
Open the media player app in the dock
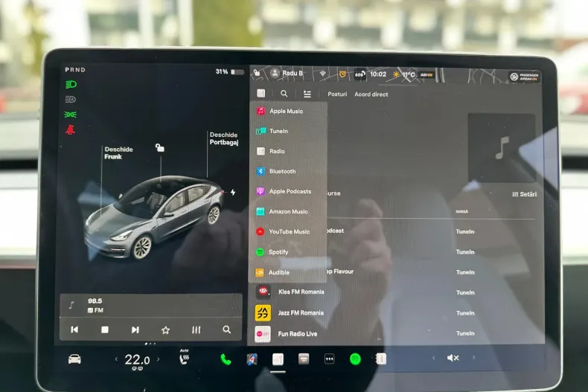coord(278,359)
